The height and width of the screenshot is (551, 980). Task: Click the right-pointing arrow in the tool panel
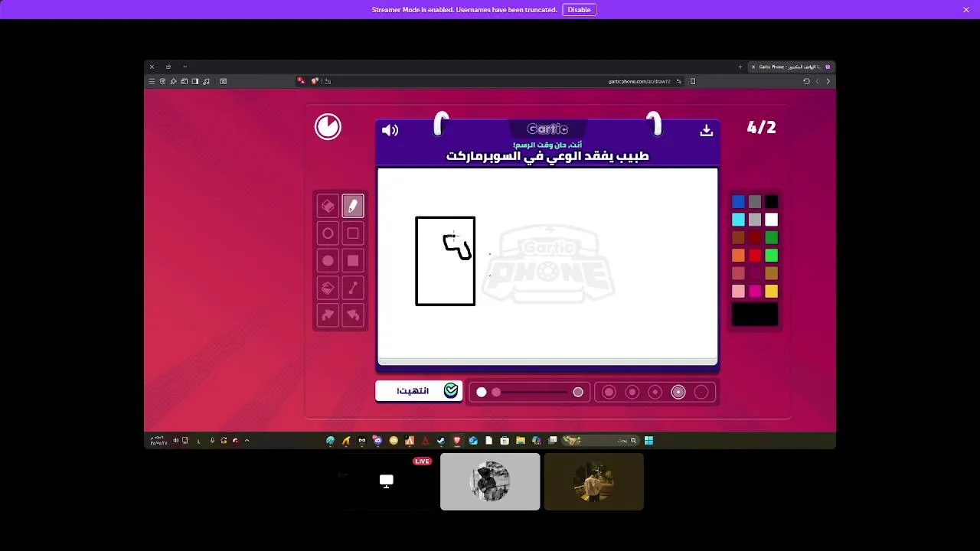(328, 315)
